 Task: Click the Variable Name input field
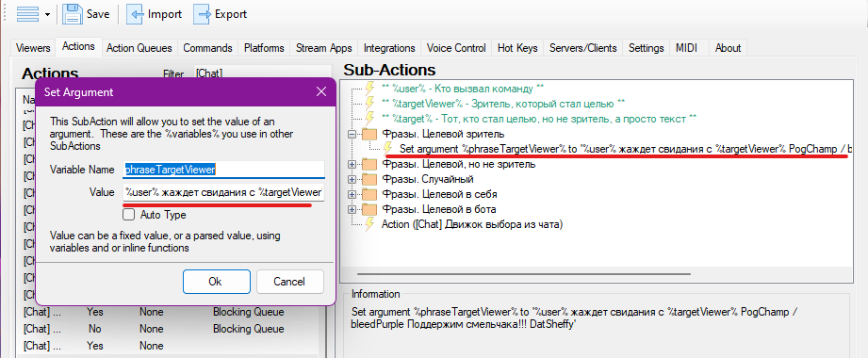tap(223, 170)
